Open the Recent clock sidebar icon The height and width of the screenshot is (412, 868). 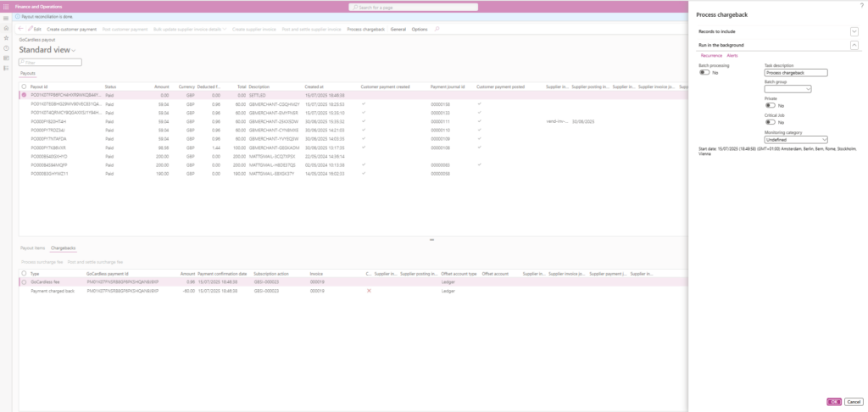(x=6, y=47)
